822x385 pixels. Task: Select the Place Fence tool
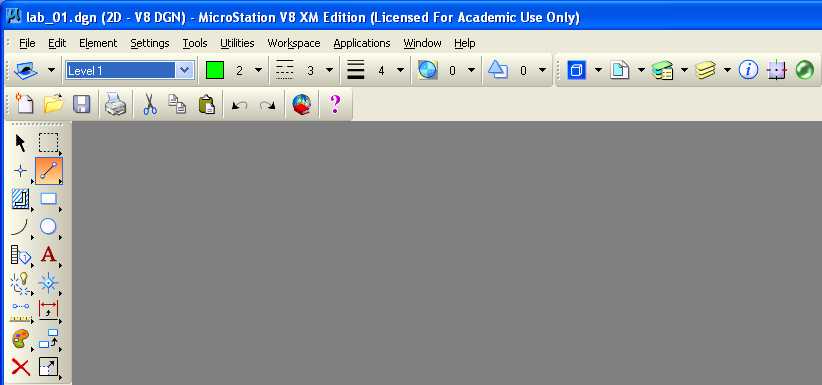tap(49, 143)
